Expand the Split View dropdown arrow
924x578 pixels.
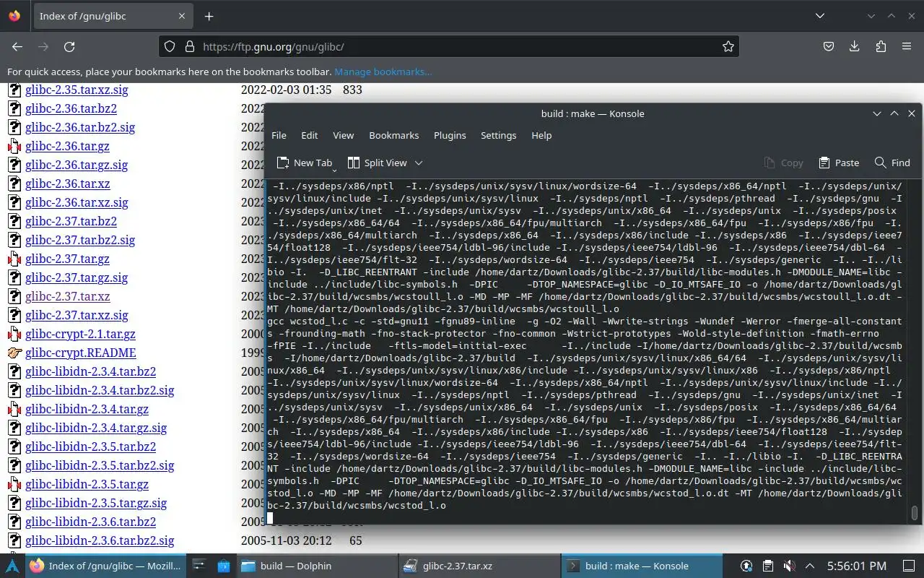tap(419, 163)
